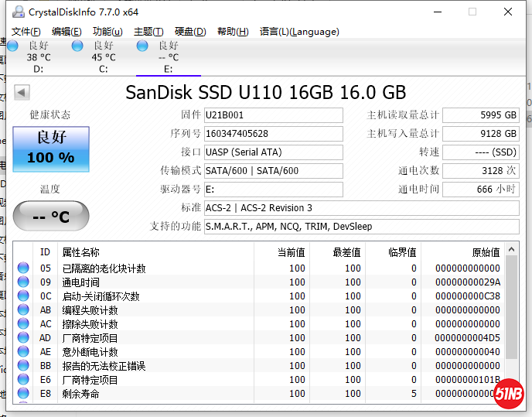532x417 pixels.
Task: Select the D: drive status orb
Action: [x=12, y=46]
